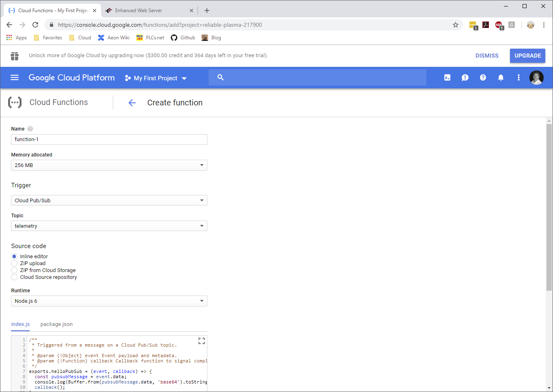The height and width of the screenshot is (392, 553).
Task: Switch to package.json tab
Action: (57, 324)
